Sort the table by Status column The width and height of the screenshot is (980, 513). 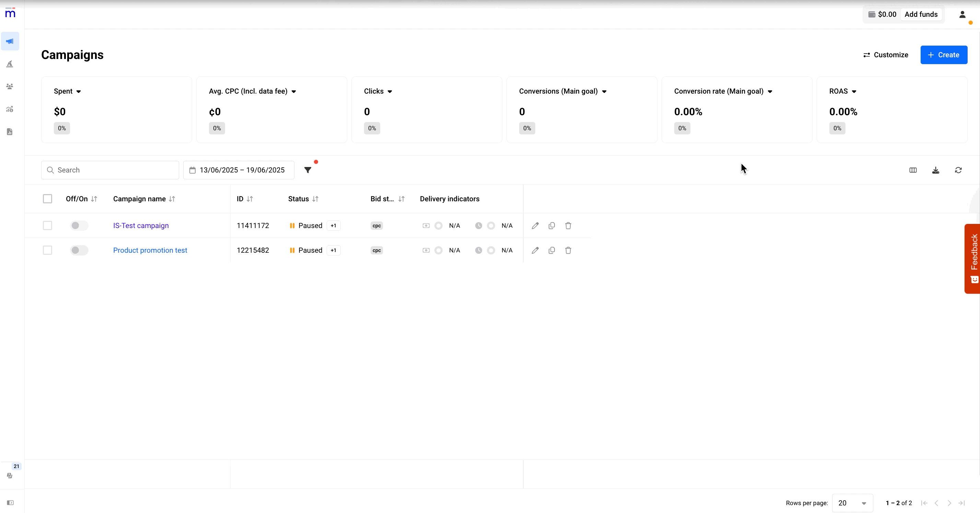[315, 199]
